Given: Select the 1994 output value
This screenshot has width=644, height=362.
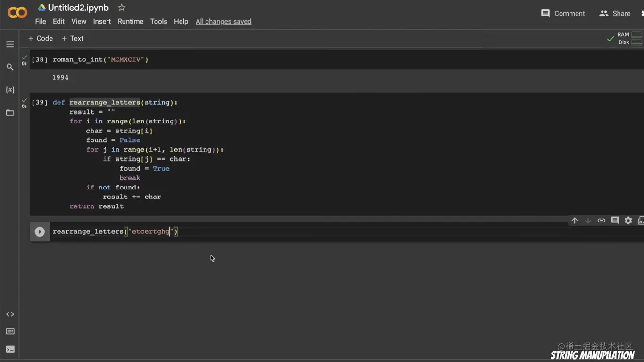Looking at the screenshot, I should [60, 77].
